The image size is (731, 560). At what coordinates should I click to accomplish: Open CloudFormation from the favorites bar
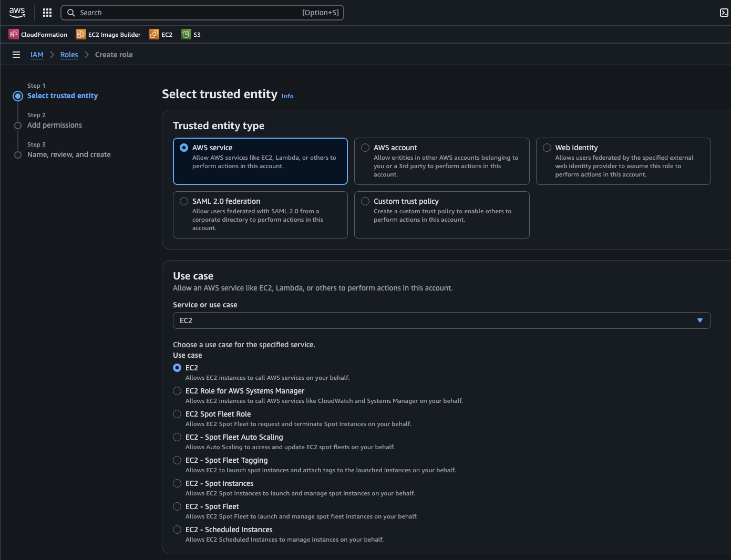[x=37, y=34]
